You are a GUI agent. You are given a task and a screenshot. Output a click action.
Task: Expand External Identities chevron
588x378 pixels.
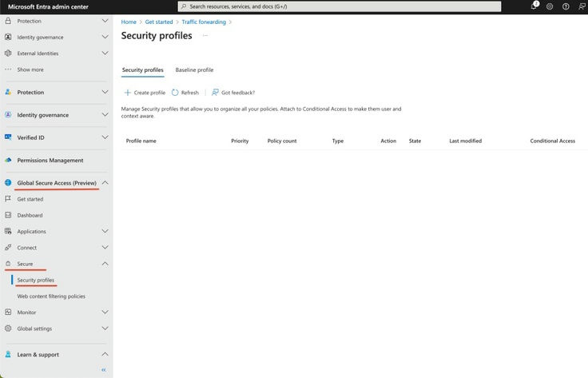(105, 54)
